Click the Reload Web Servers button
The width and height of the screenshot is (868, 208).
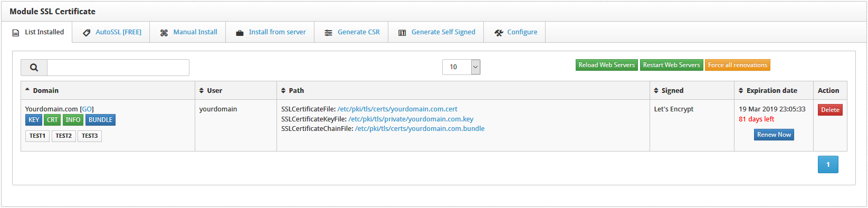[x=607, y=65]
